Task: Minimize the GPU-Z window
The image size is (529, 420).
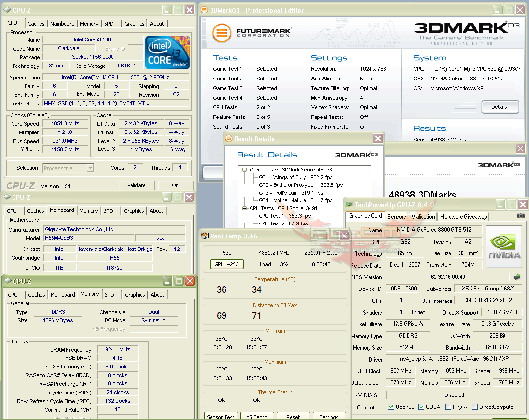Action: (501, 204)
